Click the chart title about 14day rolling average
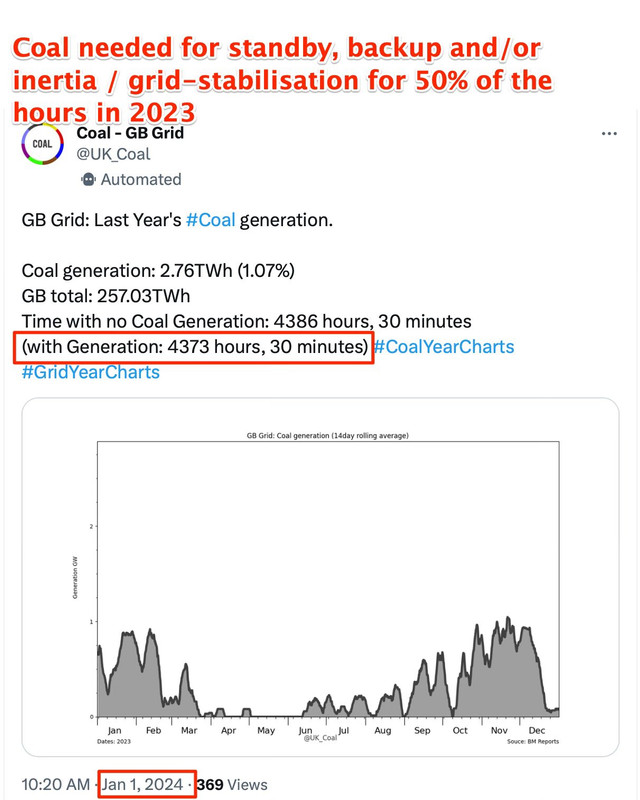The image size is (640, 800). (x=327, y=436)
